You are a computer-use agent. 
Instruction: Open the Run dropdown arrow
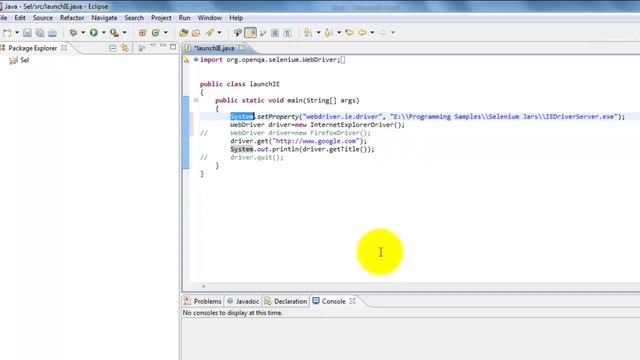104,33
